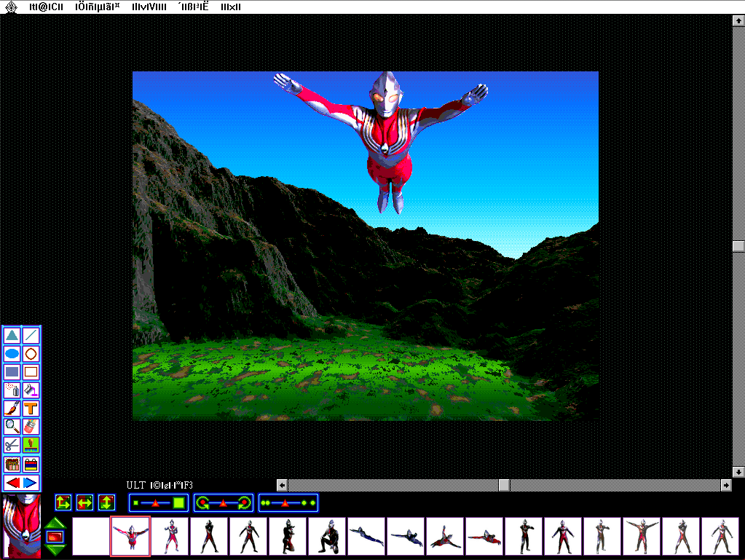Click the vertical scrollbar down arrow
The image size is (745, 560).
tap(738, 472)
